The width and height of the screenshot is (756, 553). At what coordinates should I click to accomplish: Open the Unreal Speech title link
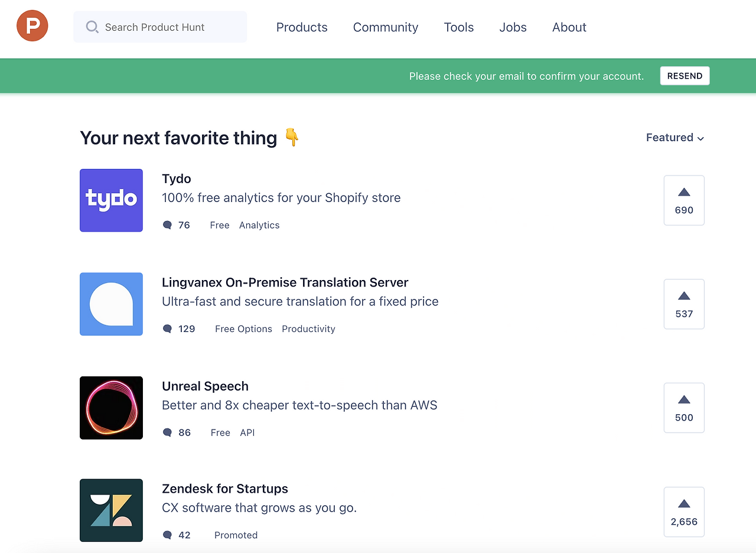[x=205, y=386]
